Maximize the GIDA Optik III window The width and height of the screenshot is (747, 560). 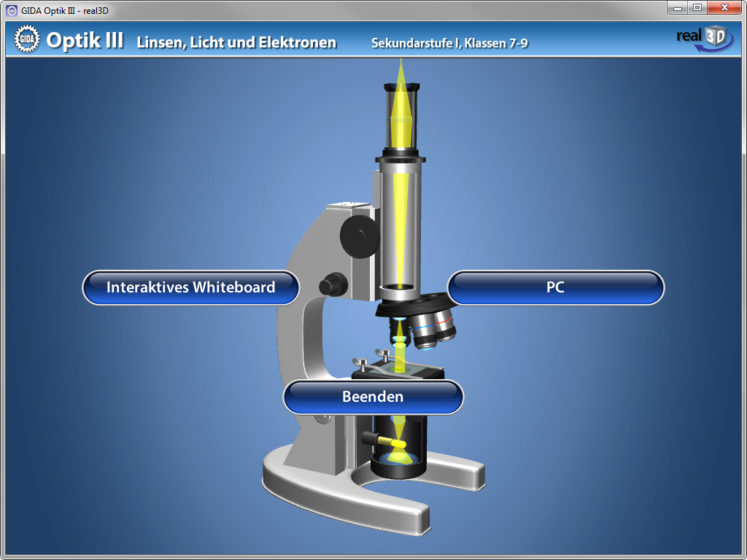[697, 8]
